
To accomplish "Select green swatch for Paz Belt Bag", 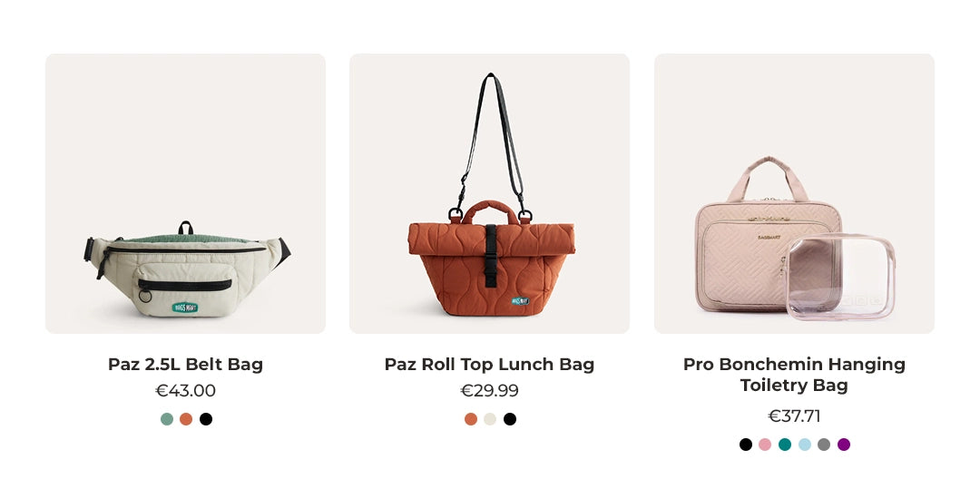I will point(167,419).
